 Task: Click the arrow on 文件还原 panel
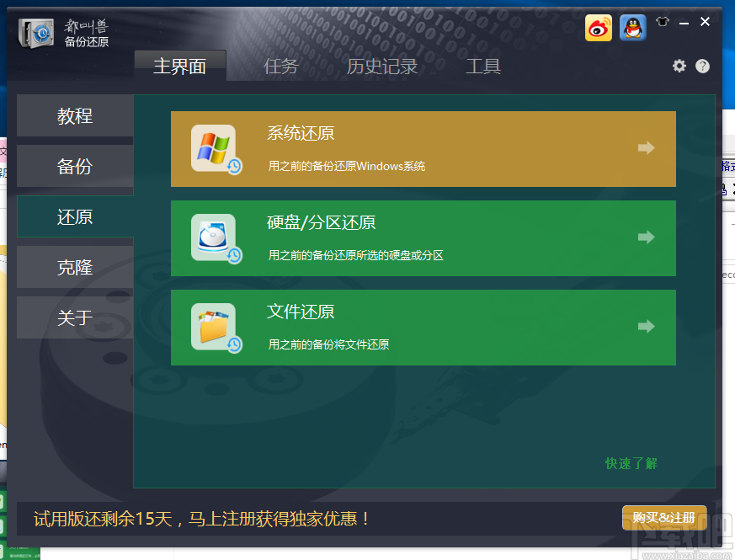click(x=646, y=327)
